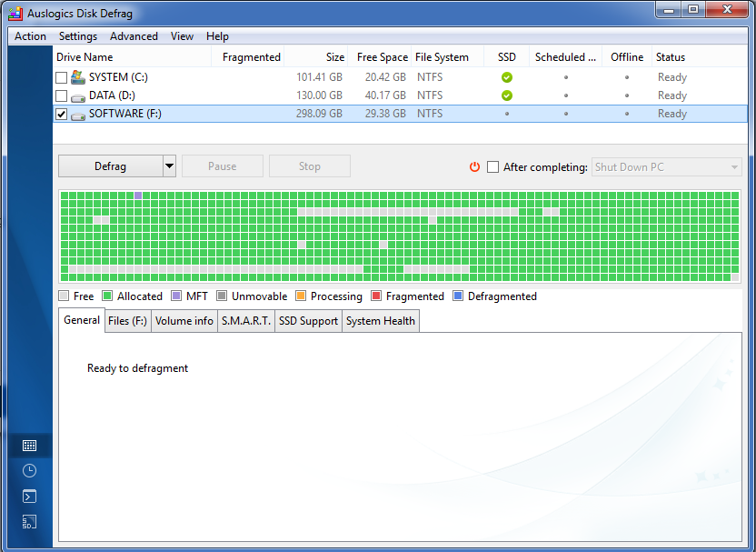Open the SSD panel icon in sidebar

coord(28,522)
